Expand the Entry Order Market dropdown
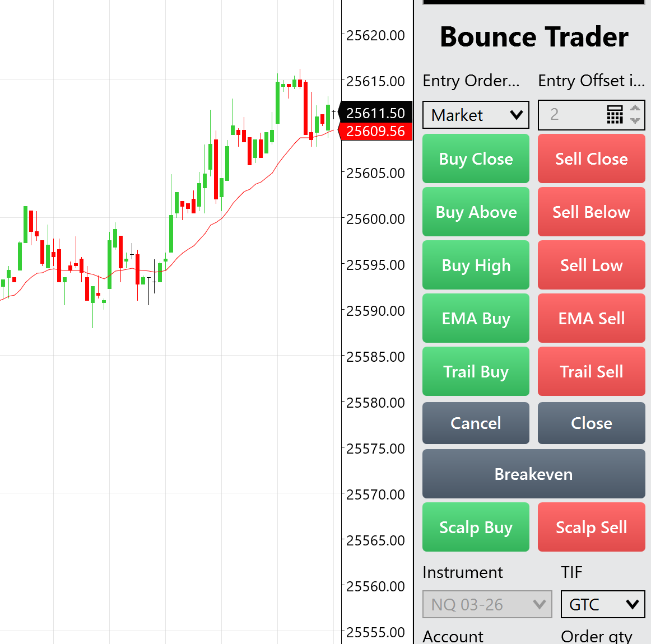This screenshot has width=651, height=644. 476,115
